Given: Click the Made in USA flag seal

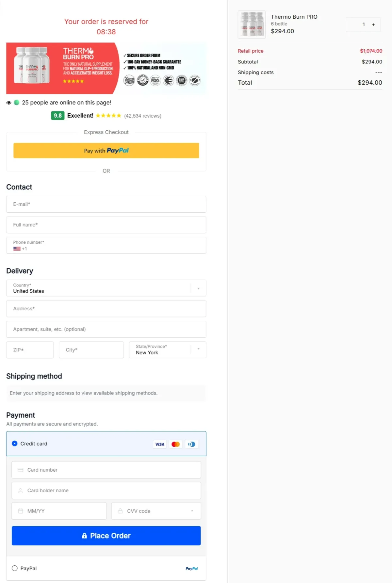Looking at the screenshot, I should tap(168, 80).
